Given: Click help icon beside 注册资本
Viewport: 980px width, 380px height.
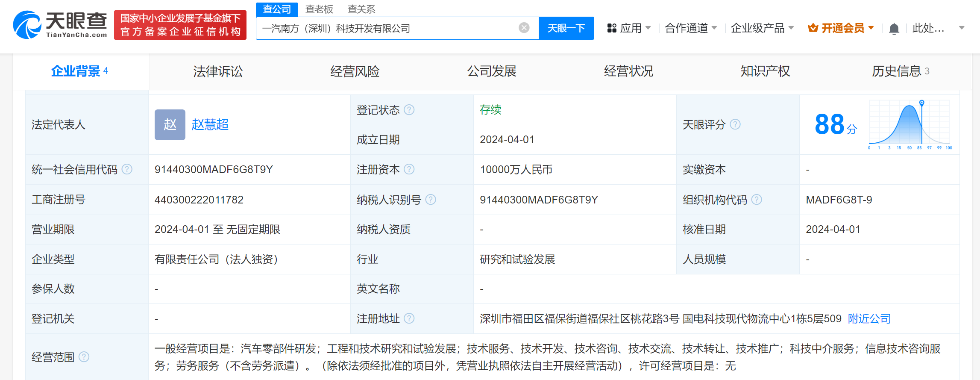Looking at the screenshot, I should [x=409, y=169].
